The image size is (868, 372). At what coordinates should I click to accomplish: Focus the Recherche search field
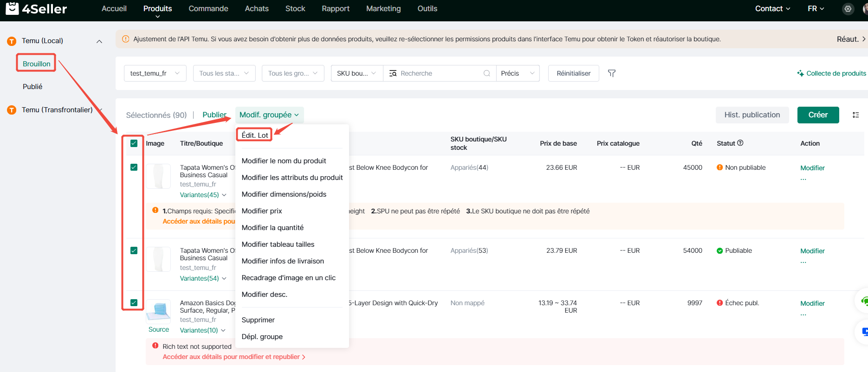(x=440, y=73)
